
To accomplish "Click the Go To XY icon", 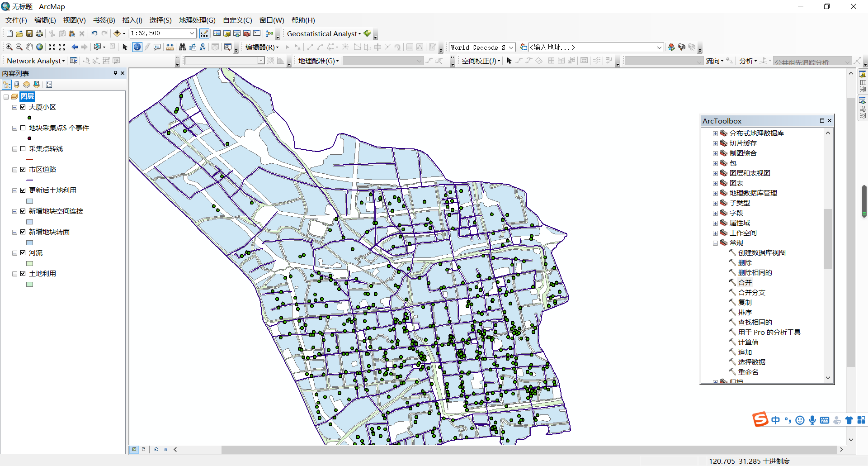I will 203,47.
